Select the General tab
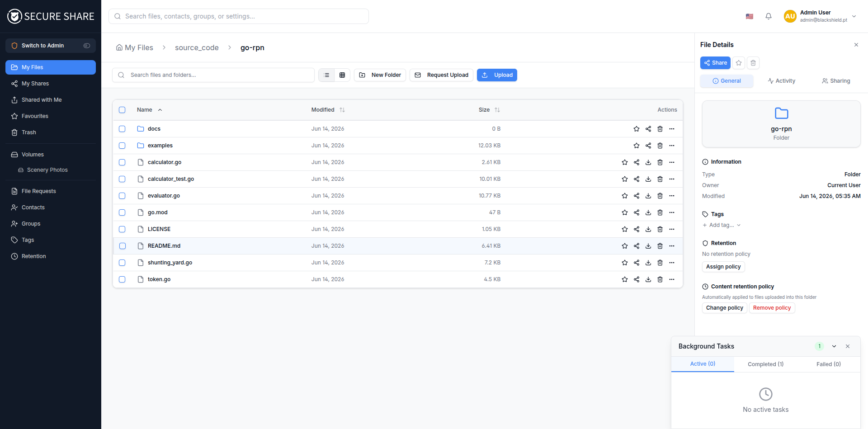The height and width of the screenshot is (429, 868). [726, 81]
